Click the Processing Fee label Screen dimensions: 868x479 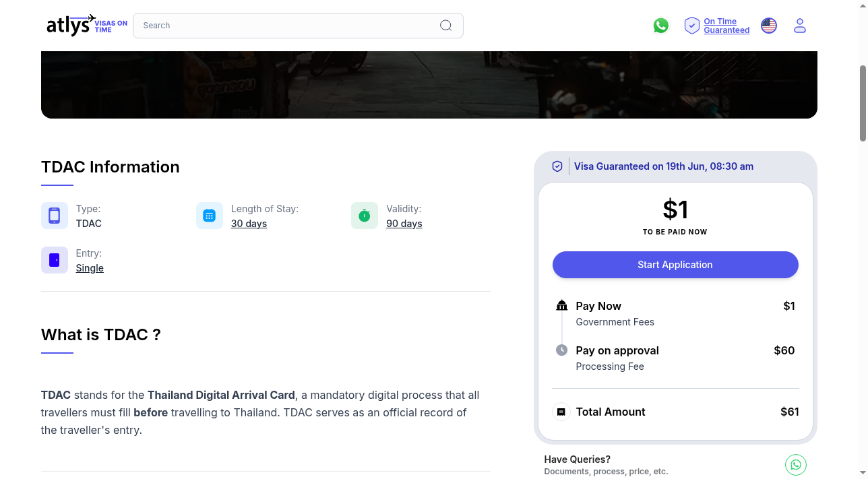610,366
